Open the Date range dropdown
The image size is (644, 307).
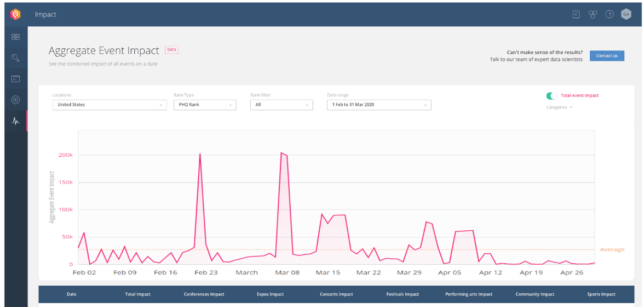click(379, 105)
